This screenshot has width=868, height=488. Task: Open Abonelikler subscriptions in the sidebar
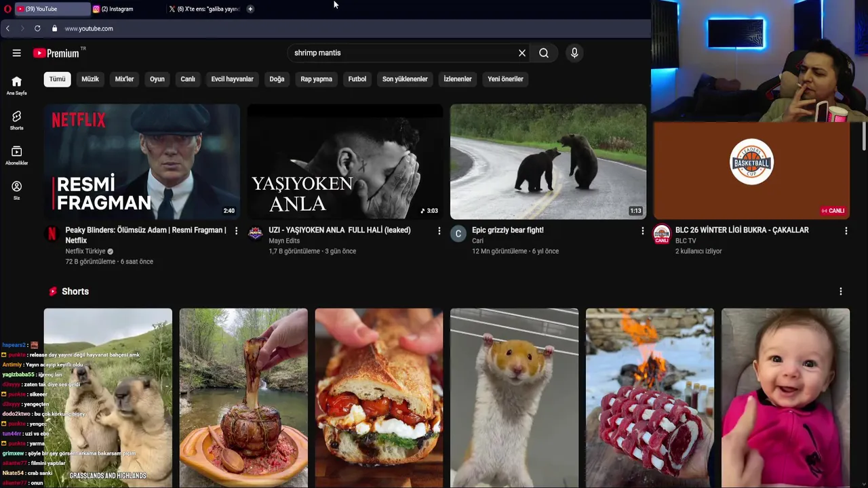coord(16,155)
